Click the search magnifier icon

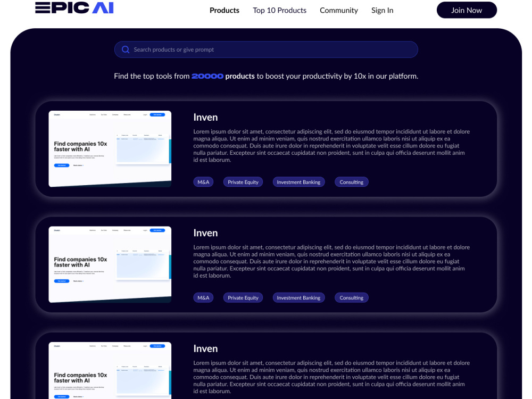coord(126,49)
